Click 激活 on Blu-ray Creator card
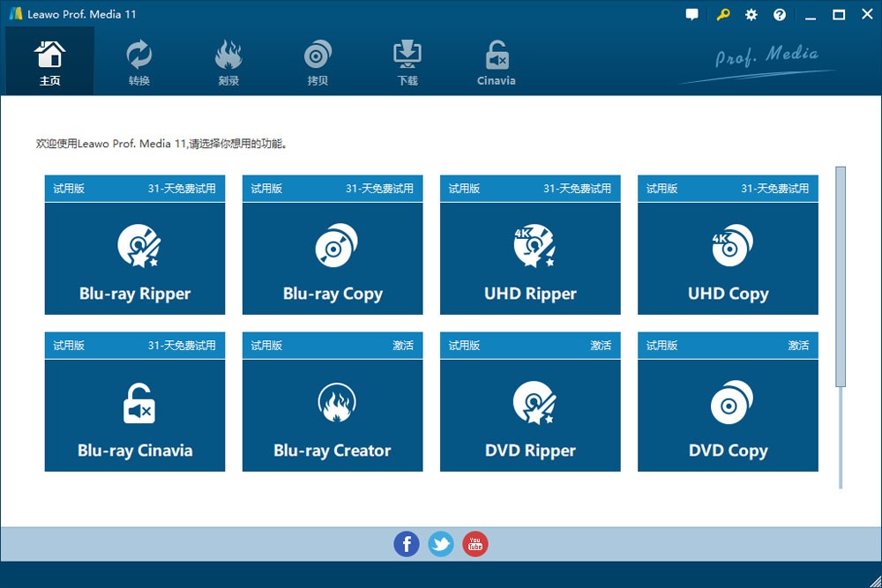Viewport: 882px width, 588px height. coord(403,346)
